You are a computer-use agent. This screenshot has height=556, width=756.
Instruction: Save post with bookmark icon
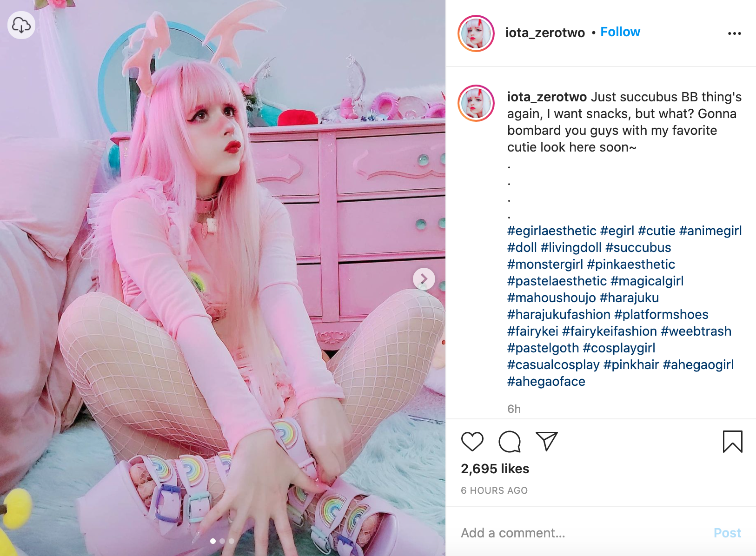[732, 441]
